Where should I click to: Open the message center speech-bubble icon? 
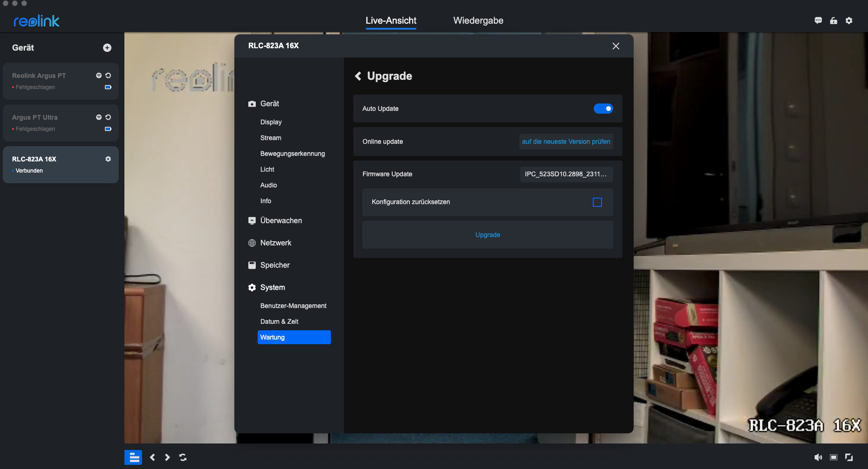818,20
